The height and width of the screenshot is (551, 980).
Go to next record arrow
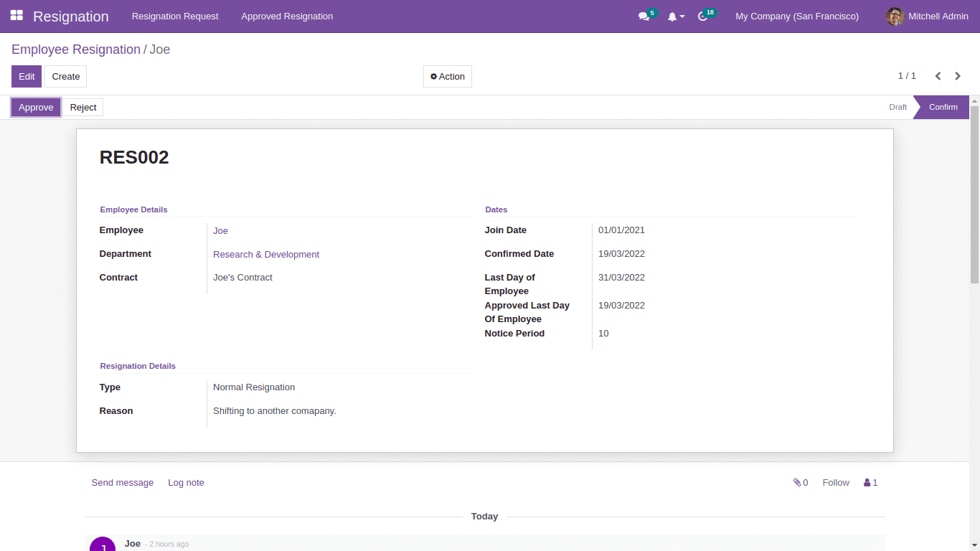(x=958, y=75)
